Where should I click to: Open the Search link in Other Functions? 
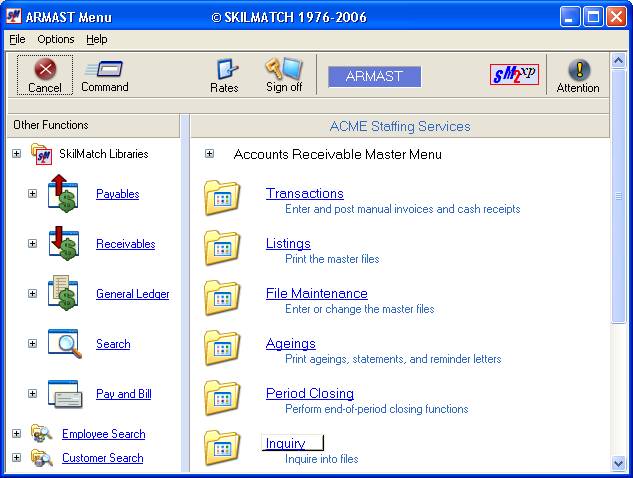(113, 344)
